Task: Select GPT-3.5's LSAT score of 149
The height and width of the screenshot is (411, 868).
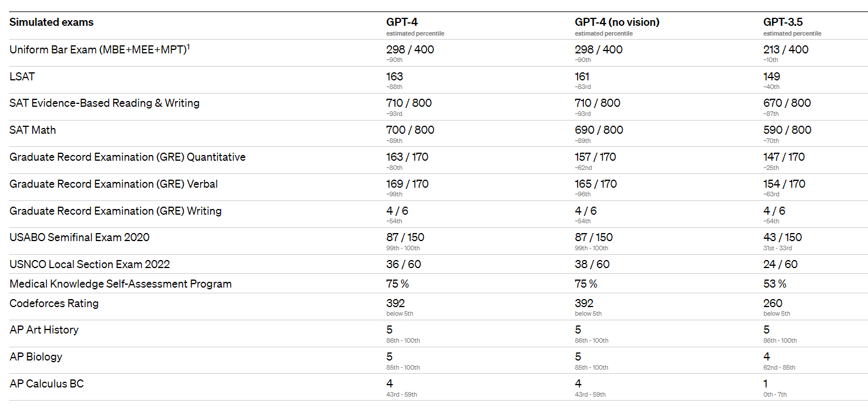Action: pos(772,76)
